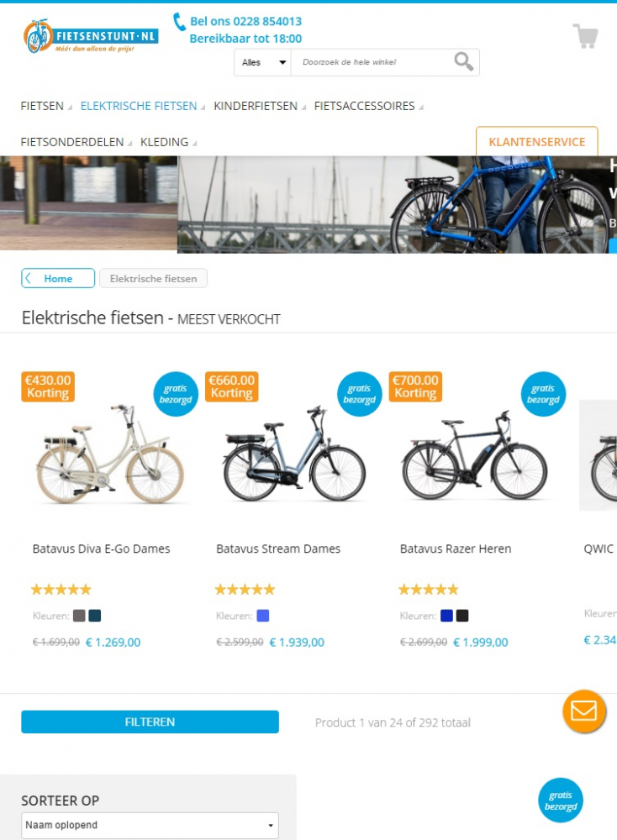Click the five-star rating of Batavus Razer

click(x=429, y=590)
